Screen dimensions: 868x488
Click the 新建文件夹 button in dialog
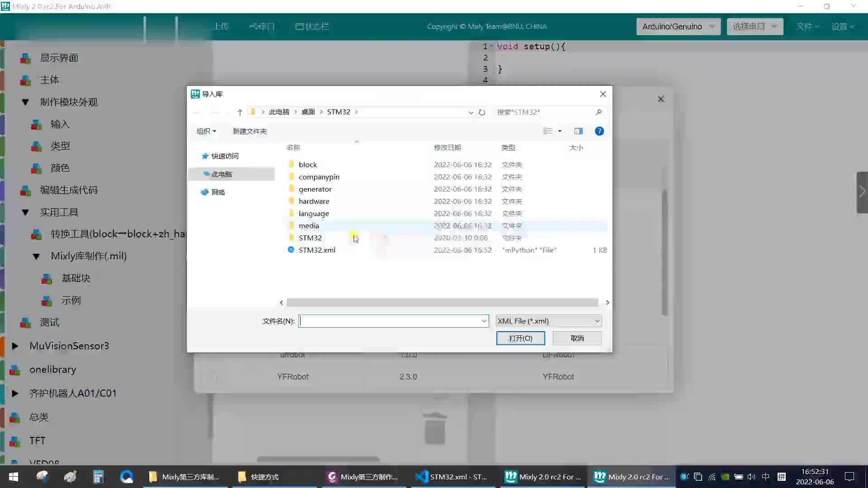tap(250, 131)
